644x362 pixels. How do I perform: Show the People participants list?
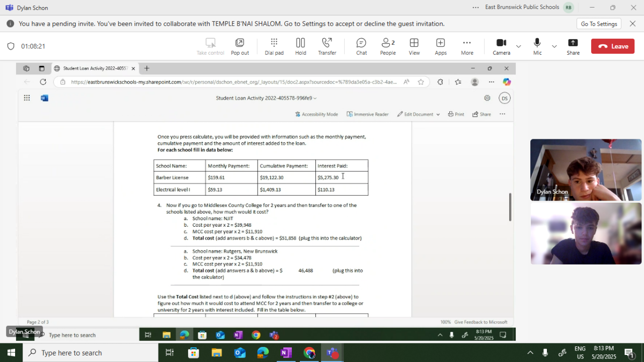point(387,46)
